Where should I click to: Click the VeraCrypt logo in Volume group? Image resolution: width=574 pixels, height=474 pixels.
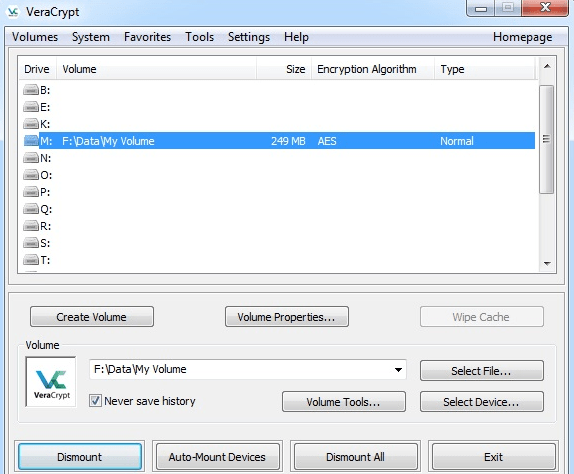pyautogui.click(x=51, y=382)
